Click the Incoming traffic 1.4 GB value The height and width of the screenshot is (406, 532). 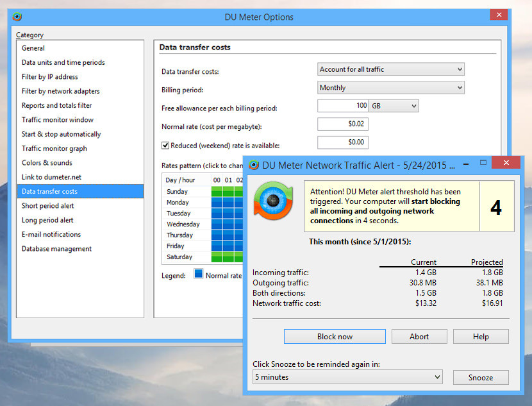426,273
